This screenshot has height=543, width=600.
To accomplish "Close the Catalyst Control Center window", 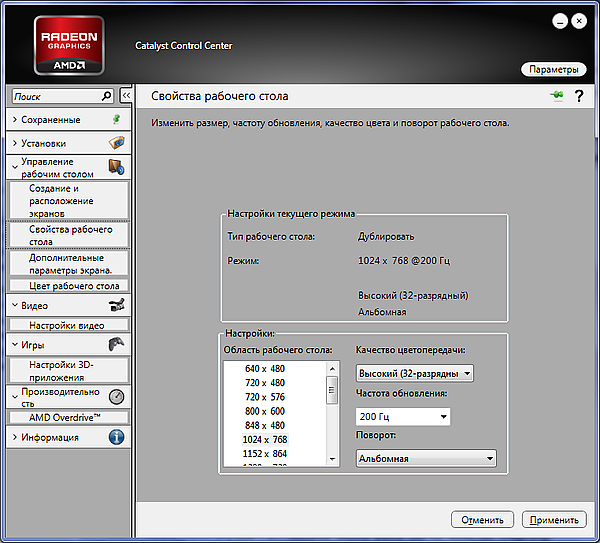I will [579, 21].
